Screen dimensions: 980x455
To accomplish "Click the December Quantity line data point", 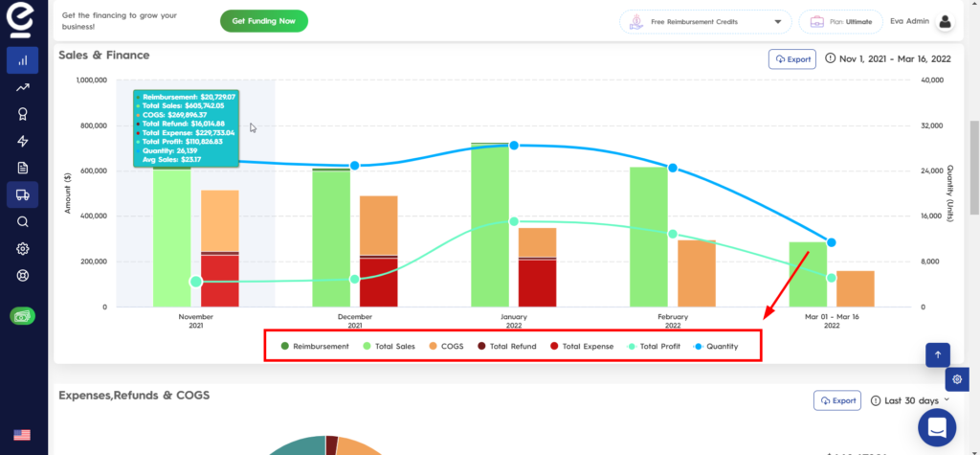I will tap(354, 166).
